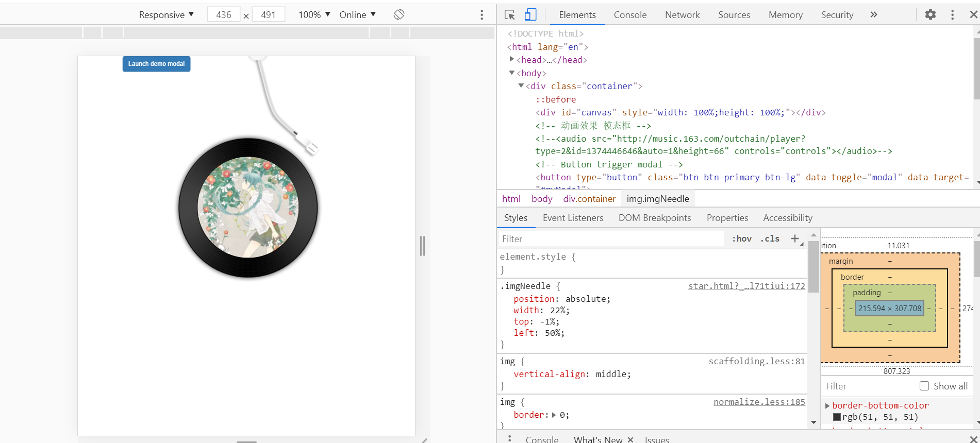Screen dimensions: 980x443
Task: Open the Issues drawer tab
Action: [657, 439]
